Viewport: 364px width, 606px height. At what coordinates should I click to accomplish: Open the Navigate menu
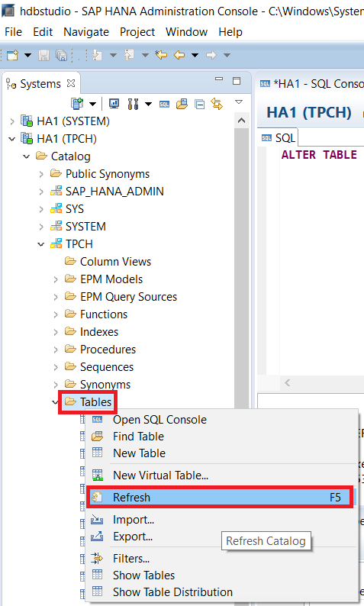(86, 32)
